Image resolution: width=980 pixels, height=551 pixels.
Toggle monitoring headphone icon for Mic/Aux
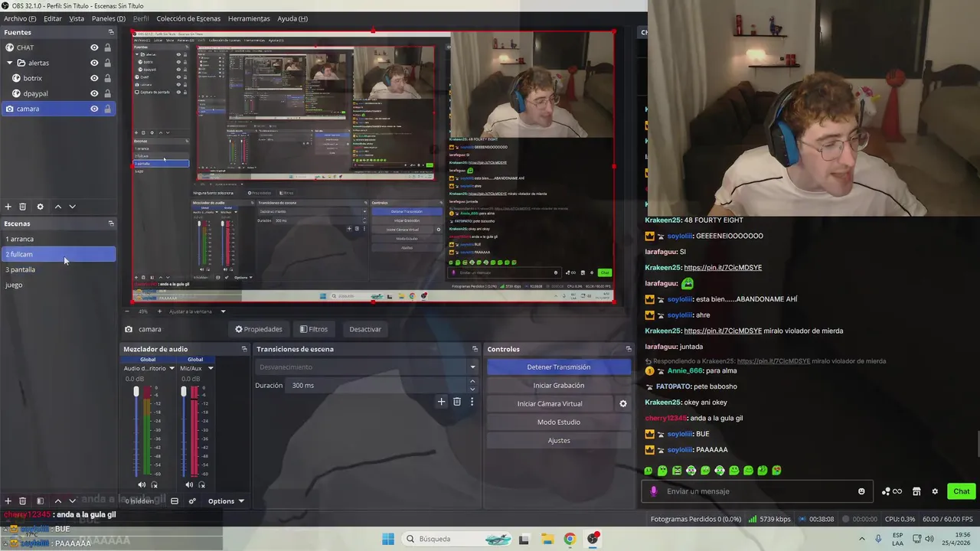click(202, 484)
